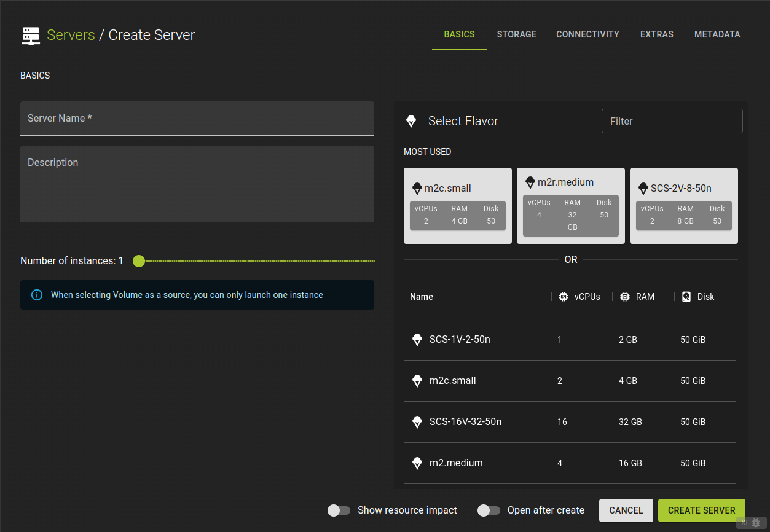Click the flavor icon in SCS-2V-8-50n card

point(643,189)
